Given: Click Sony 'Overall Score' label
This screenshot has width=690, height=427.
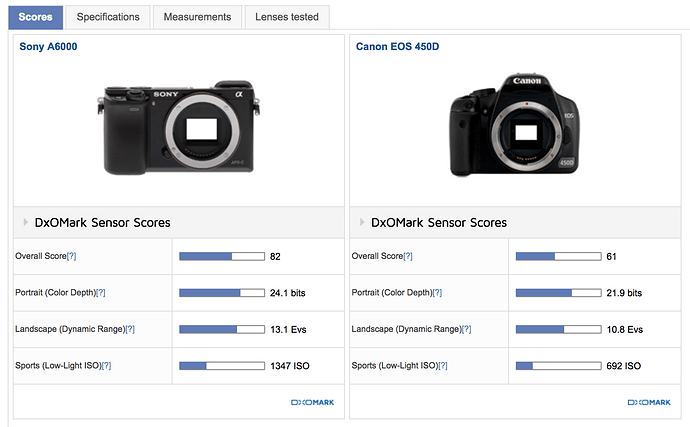Looking at the screenshot, I should (40, 256).
